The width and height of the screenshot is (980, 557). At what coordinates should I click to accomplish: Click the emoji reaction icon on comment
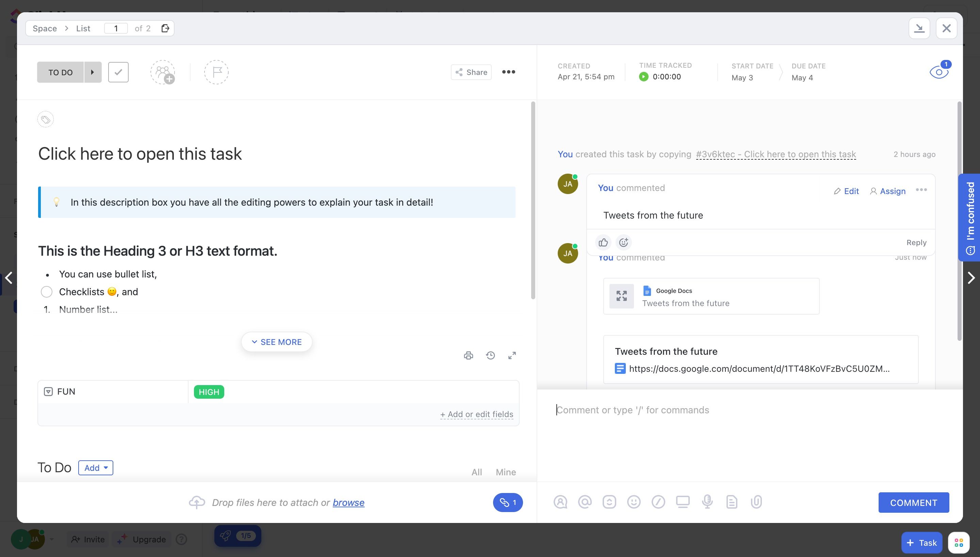(x=623, y=242)
